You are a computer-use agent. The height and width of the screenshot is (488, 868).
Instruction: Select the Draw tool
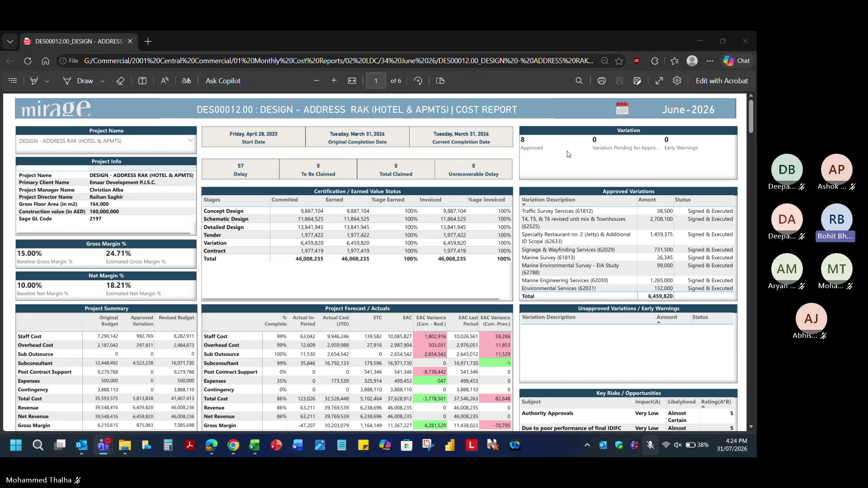click(78, 81)
